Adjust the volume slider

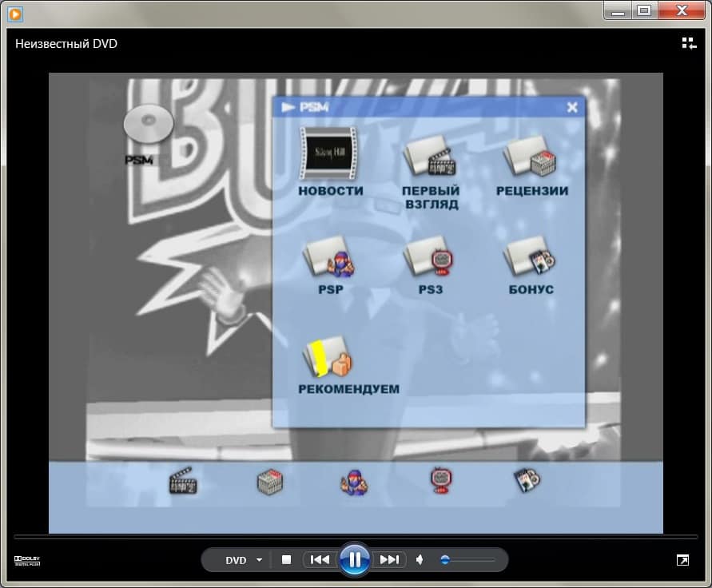pyautogui.click(x=467, y=560)
